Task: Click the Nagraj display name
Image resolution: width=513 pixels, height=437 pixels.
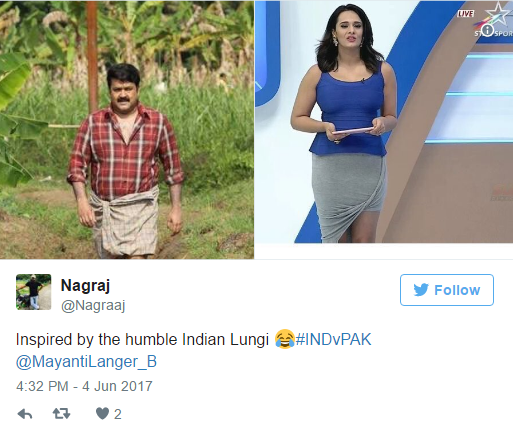Action: (85, 285)
